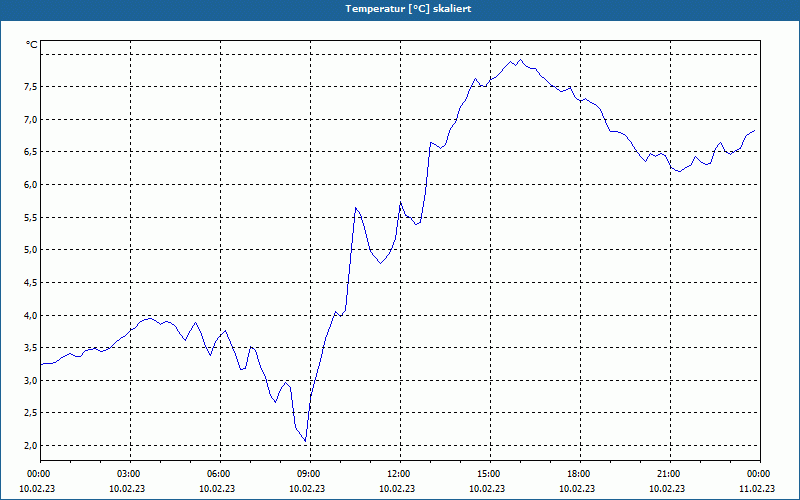Click the curve's lowest point near 09:00
This screenshot has width=800, height=500.
tap(305, 441)
